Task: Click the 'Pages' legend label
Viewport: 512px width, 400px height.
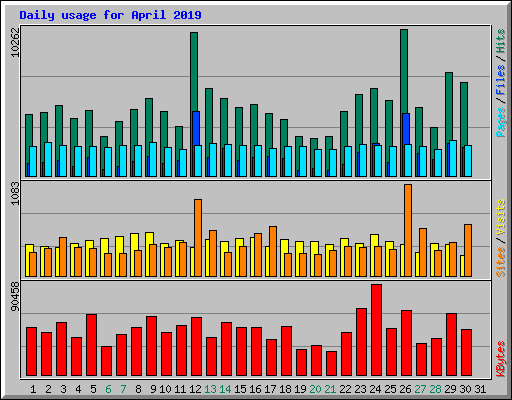Action: pos(500,122)
